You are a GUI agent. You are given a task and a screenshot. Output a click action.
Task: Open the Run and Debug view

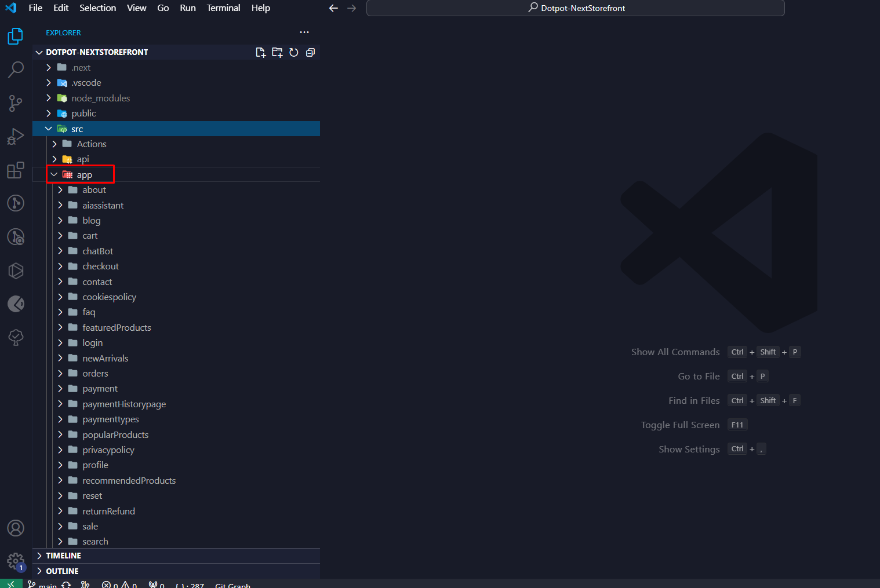click(16, 137)
